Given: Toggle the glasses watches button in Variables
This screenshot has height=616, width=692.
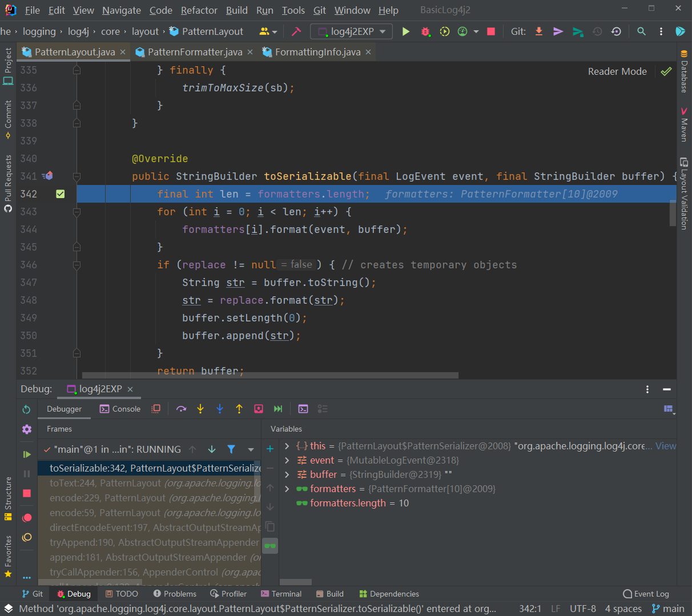Looking at the screenshot, I should [x=270, y=546].
